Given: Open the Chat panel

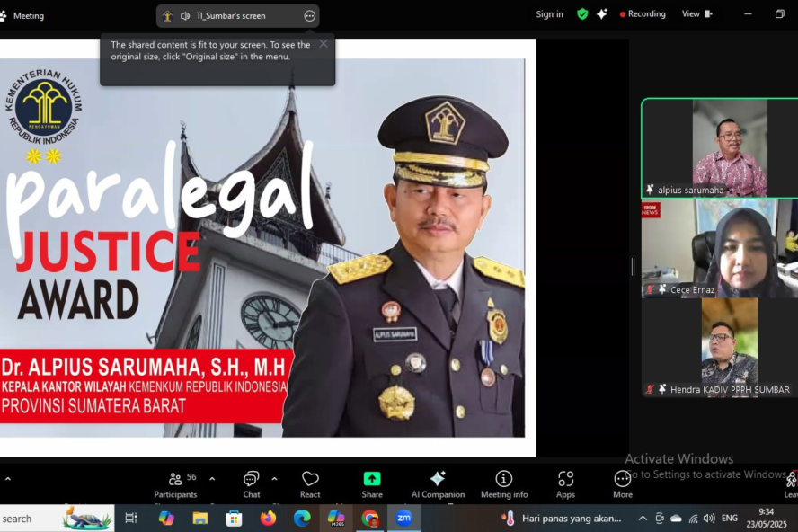Looking at the screenshot, I should [251, 483].
